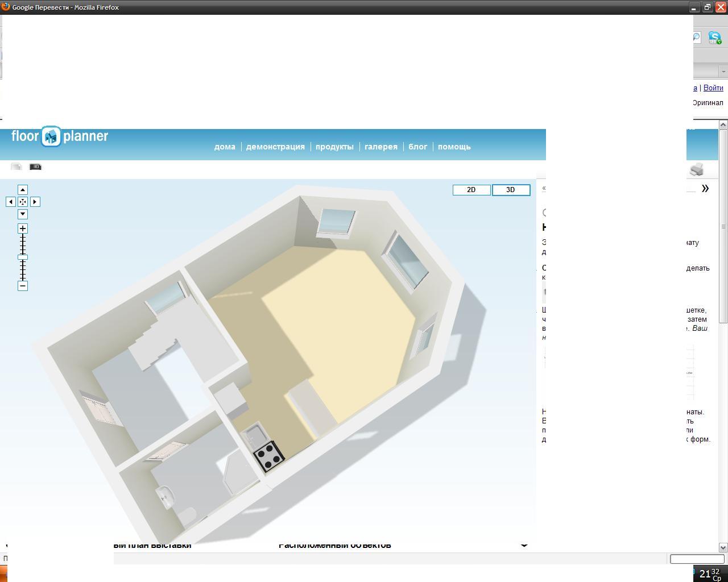Click the next double-chevron arrow
This screenshot has width=728, height=582.
[x=705, y=188]
